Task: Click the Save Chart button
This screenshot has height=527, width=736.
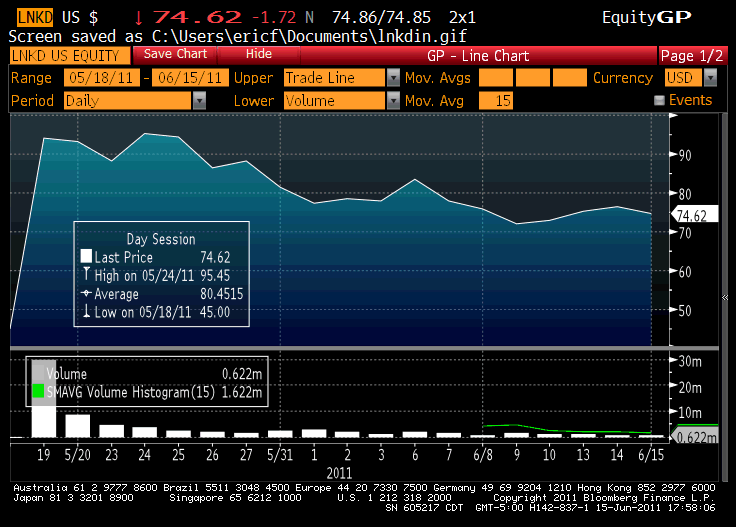Action: pos(175,54)
